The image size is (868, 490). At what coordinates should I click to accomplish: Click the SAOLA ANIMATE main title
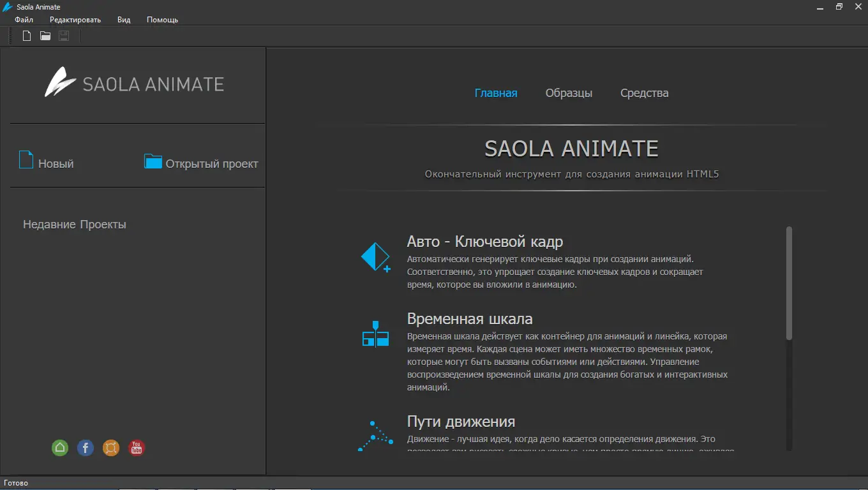click(571, 149)
